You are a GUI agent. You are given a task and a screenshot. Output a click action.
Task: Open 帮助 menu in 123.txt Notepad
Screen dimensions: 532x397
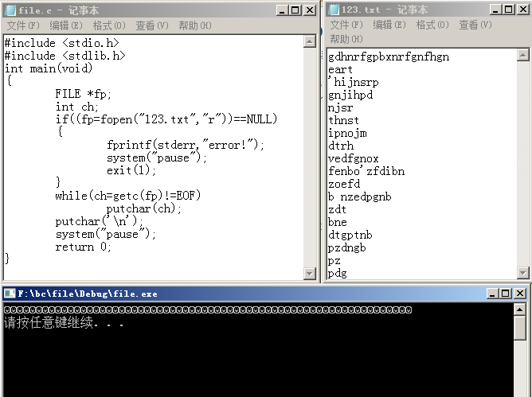[346, 39]
